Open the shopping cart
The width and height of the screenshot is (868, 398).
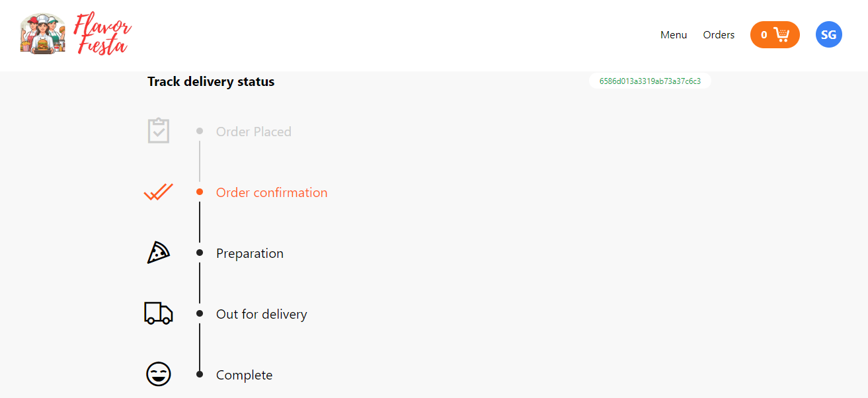tap(781, 34)
